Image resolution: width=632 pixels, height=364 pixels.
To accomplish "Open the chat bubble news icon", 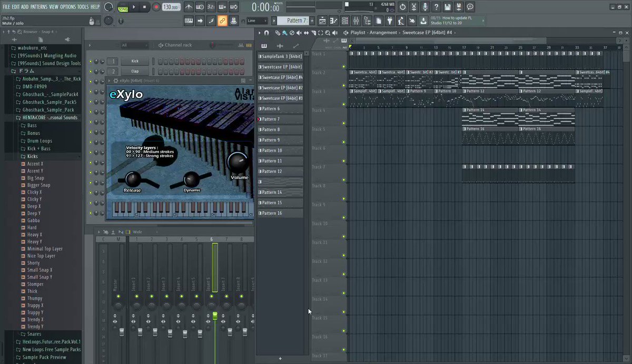I will pos(470,7).
